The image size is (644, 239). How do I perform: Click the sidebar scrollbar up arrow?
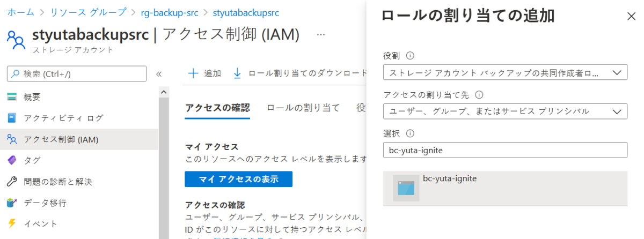coord(164,92)
